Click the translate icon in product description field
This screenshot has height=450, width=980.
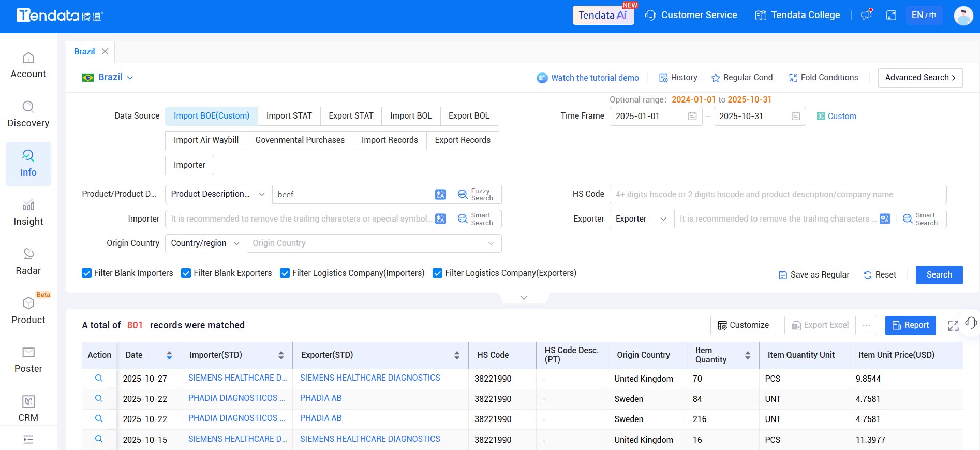point(440,194)
